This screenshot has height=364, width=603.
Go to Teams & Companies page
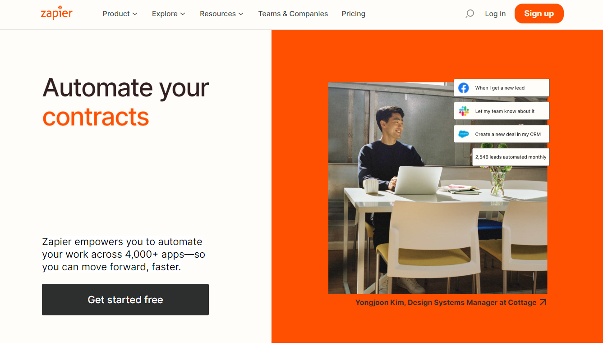tap(293, 14)
